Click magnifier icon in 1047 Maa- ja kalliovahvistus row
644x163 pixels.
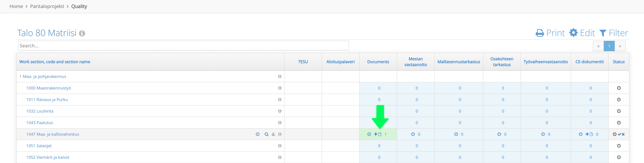point(267,134)
